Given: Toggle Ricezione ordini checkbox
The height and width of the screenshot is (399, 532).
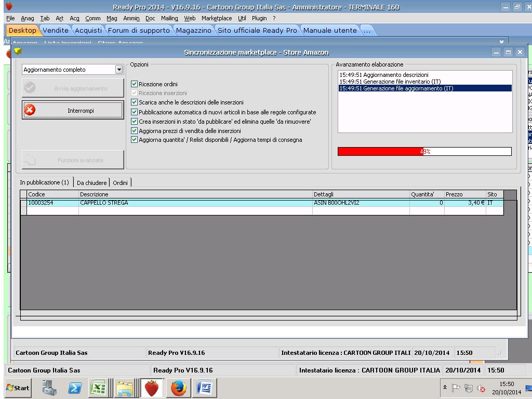Looking at the screenshot, I should tap(135, 84).
